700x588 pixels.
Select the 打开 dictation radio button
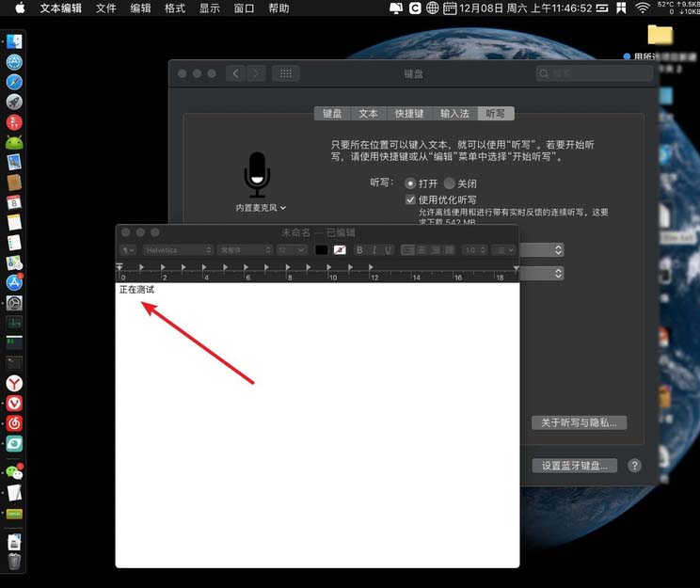coord(410,183)
